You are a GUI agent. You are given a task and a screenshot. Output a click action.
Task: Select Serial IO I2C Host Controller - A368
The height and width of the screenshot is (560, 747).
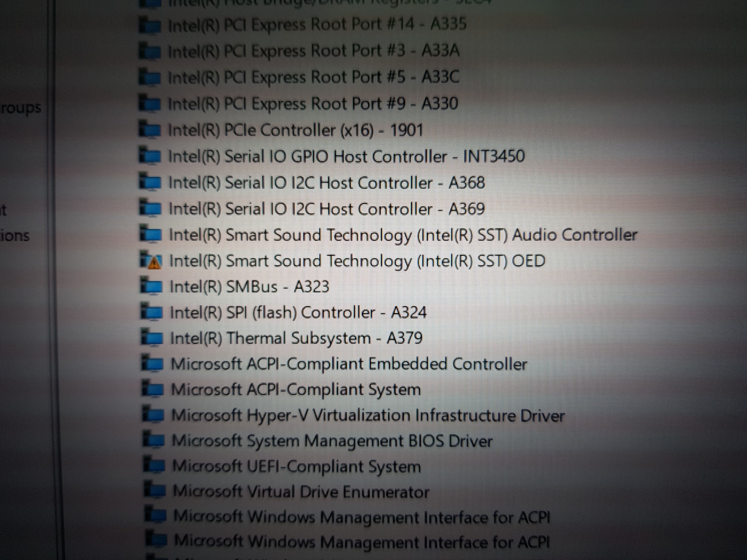click(x=326, y=183)
